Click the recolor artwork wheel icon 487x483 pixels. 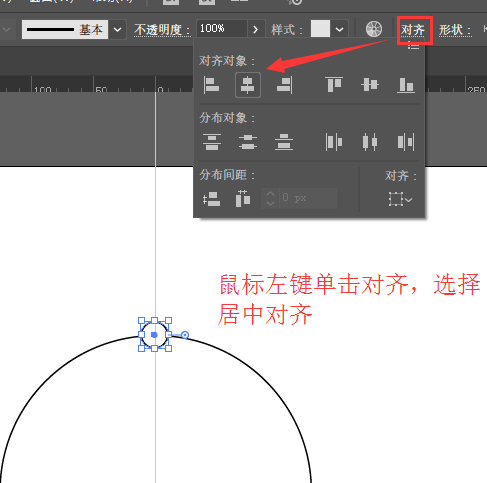point(374,29)
